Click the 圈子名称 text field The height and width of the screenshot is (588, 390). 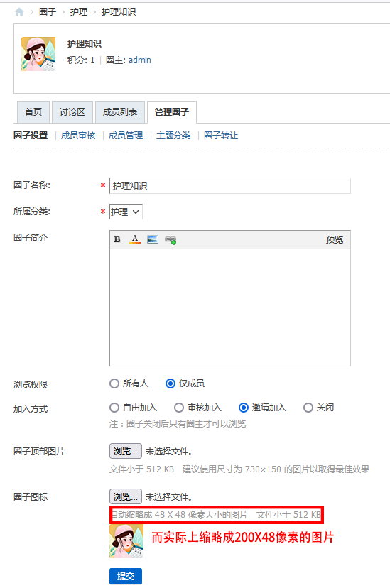[x=230, y=185]
